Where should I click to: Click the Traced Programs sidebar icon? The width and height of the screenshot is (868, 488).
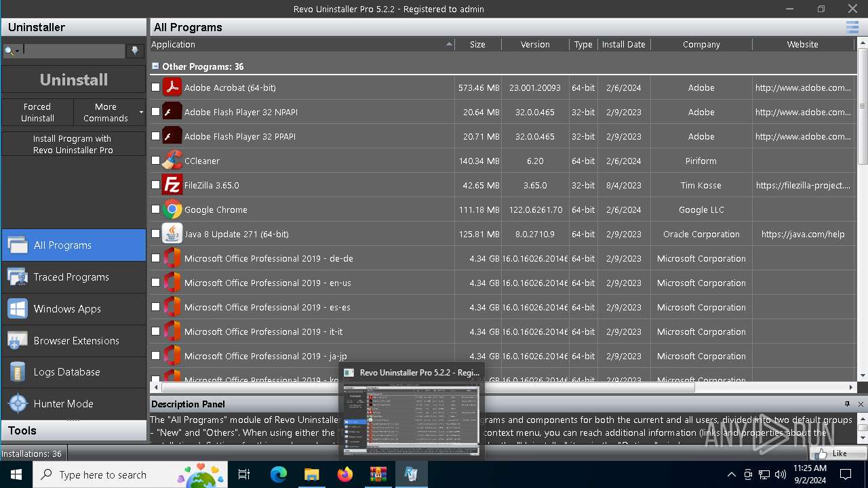tap(18, 277)
